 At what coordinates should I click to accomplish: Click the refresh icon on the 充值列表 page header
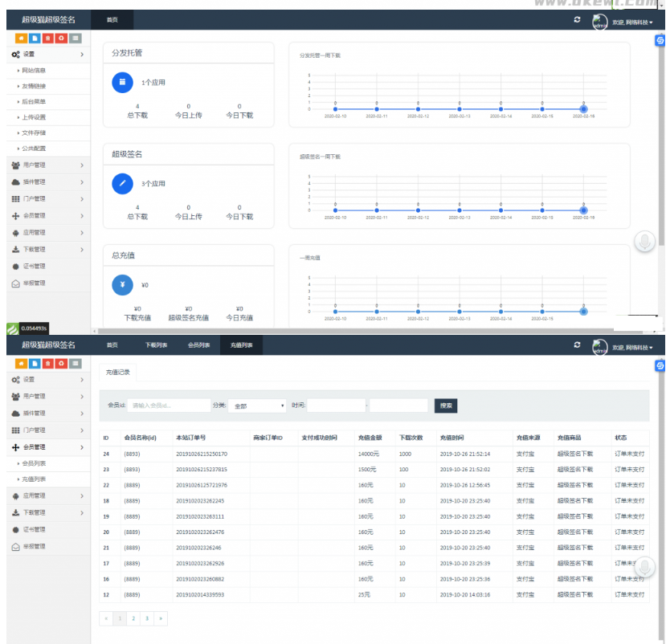(577, 345)
